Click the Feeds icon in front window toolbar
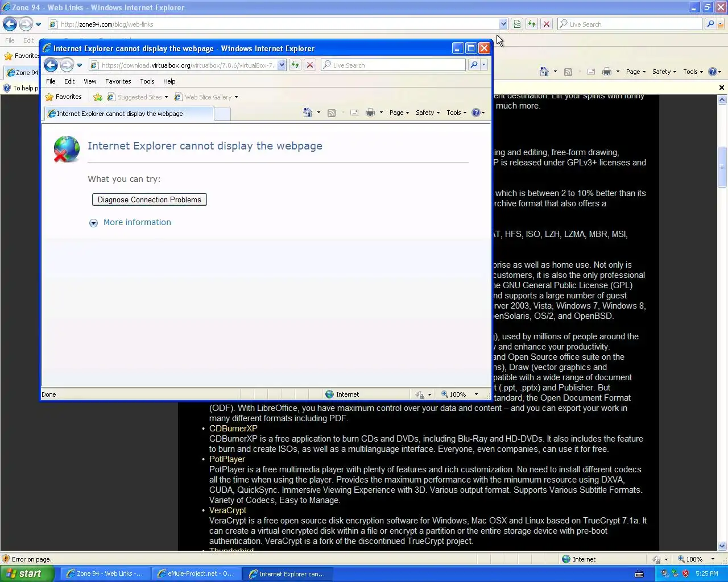This screenshot has height=582, width=728. (x=332, y=113)
